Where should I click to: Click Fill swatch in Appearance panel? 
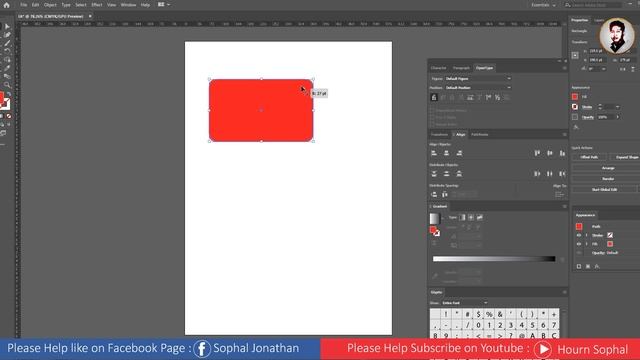(610, 244)
